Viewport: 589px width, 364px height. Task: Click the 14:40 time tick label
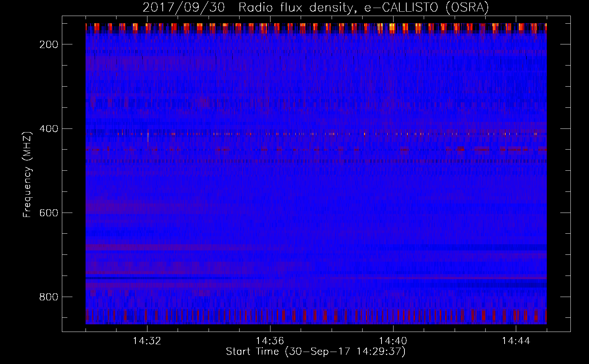click(393, 341)
